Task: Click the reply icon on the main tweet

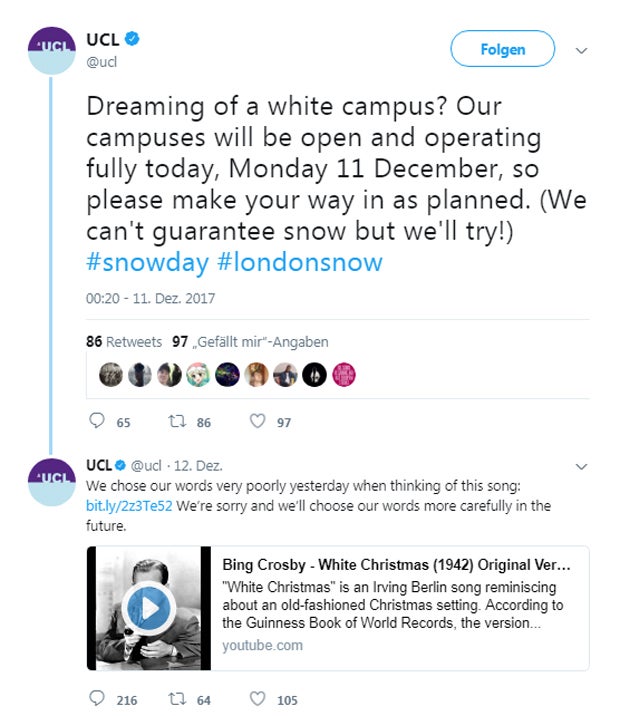Action: (97, 422)
